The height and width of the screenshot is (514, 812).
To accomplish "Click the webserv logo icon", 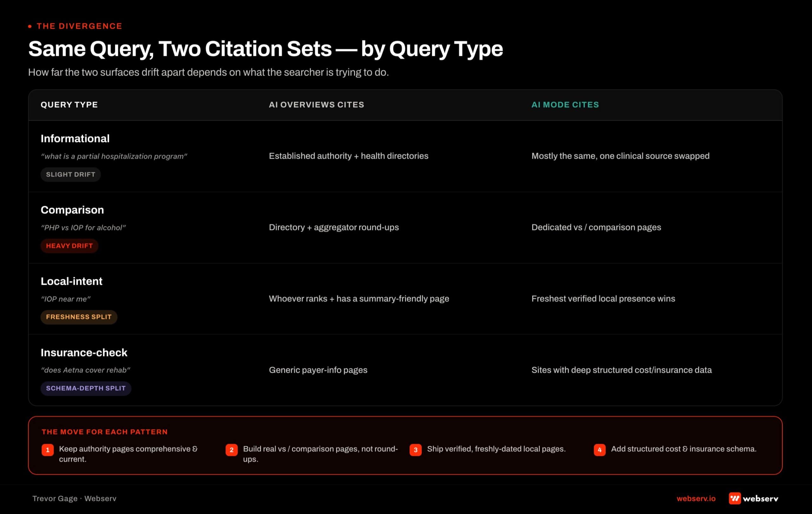I will (735, 498).
